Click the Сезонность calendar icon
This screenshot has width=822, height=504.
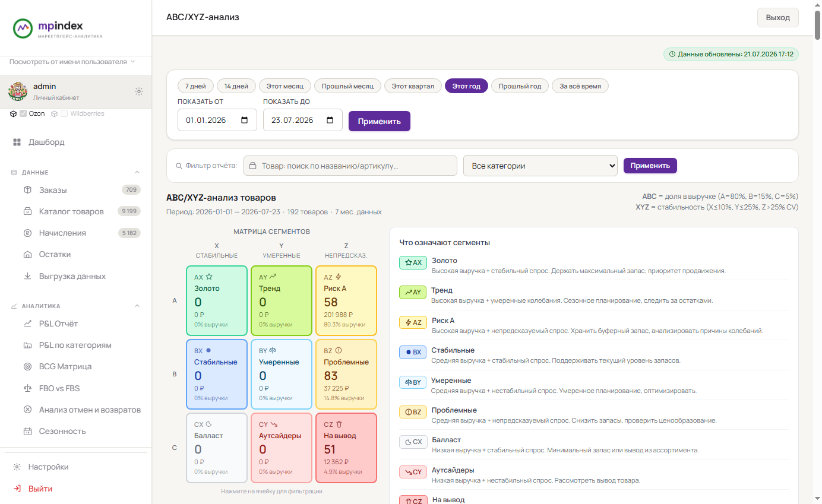27,431
